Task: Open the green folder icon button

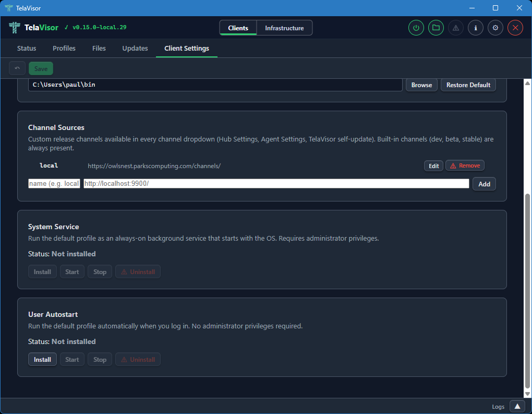Action: (436, 28)
